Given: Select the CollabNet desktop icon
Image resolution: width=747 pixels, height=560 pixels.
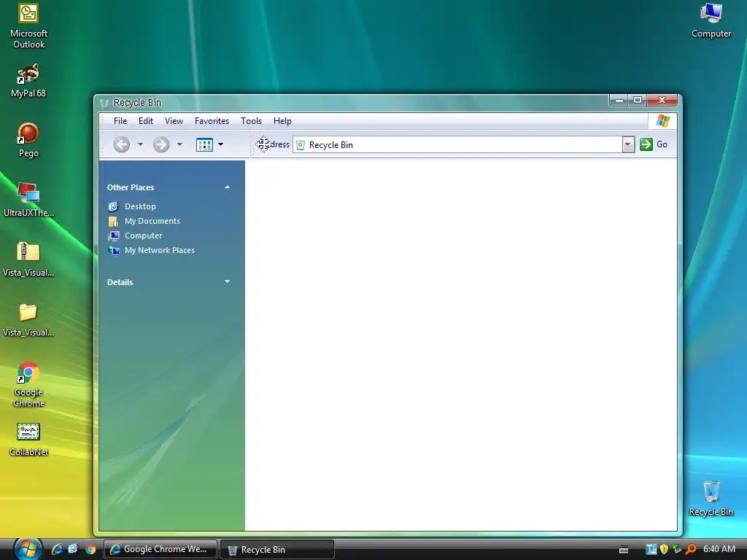Looking at the screenshot, I should pyautogui.click(x=28, y=440).
